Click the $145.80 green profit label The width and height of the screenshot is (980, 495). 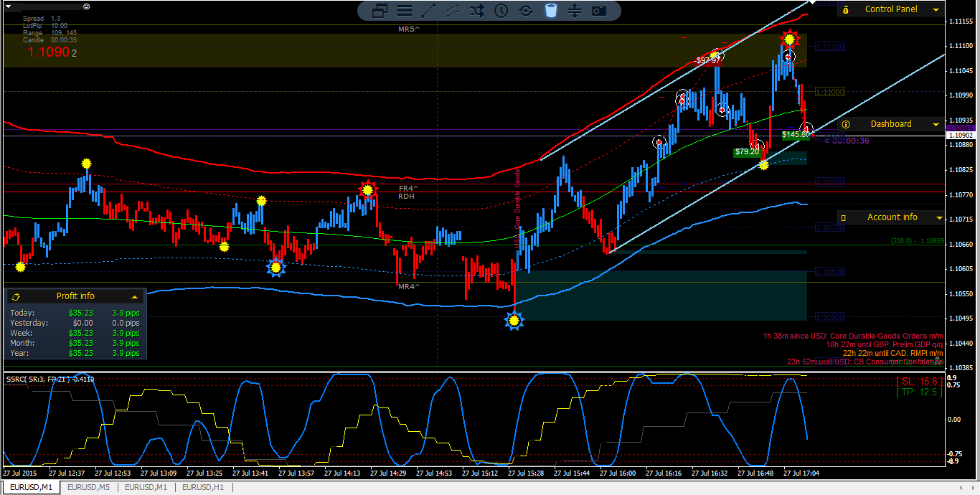(796, 134)
